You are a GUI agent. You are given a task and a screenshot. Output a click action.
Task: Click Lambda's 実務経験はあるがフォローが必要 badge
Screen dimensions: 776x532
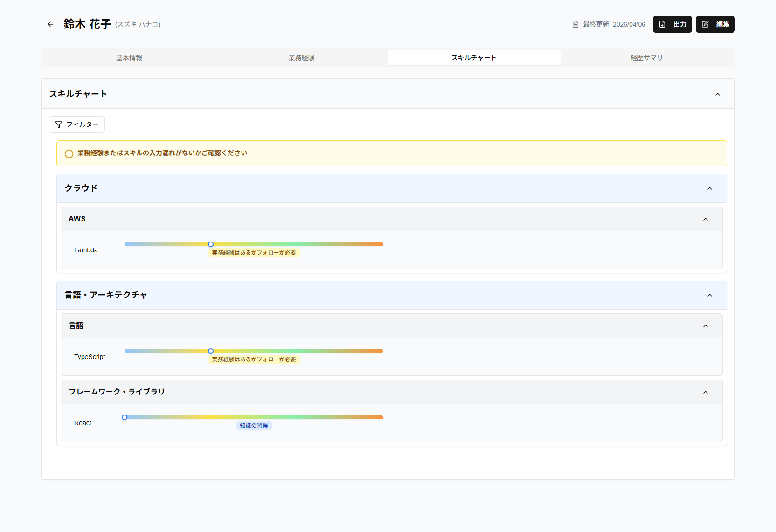pyautogui.click(x=254, y=253)
